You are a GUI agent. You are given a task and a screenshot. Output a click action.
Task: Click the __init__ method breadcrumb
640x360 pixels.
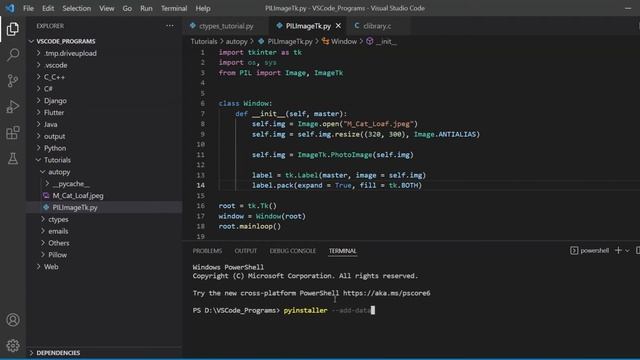click(x=382, y=41)
